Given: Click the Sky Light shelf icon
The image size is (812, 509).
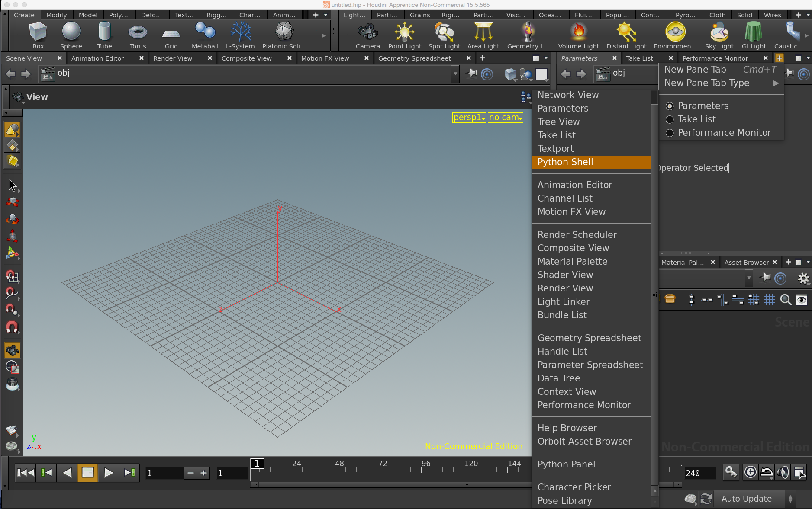Looking at the screenshot, I should tap(719, 35).
